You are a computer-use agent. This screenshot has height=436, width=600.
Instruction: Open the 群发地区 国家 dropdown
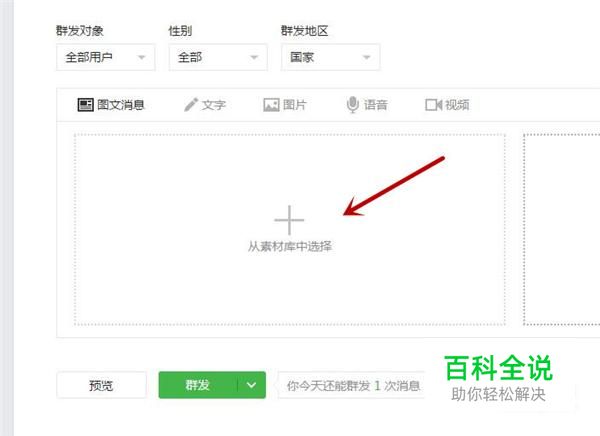pos(330,57)
